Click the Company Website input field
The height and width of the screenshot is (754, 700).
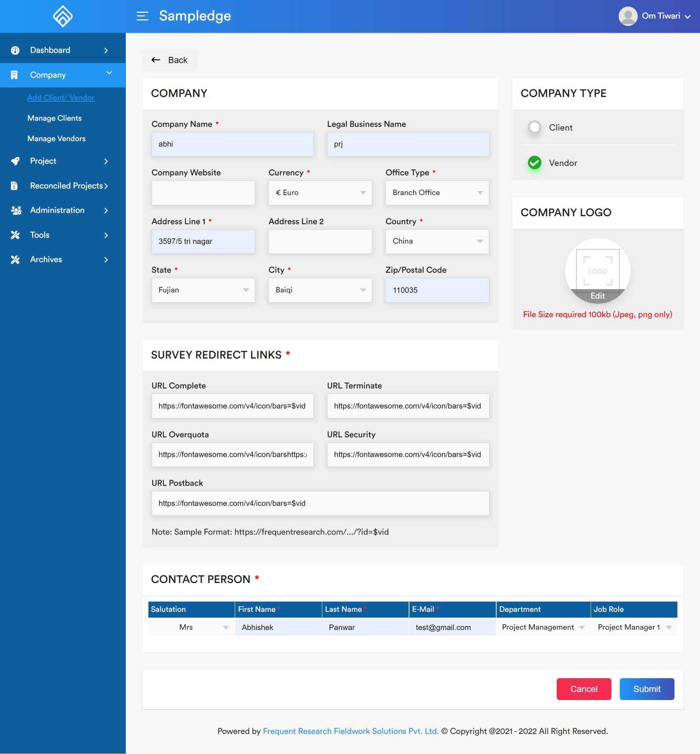coord(203,193)
